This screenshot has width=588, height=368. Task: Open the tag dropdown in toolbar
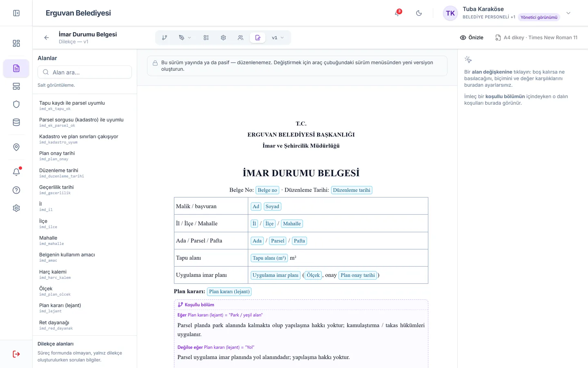[x=185, y=38]
